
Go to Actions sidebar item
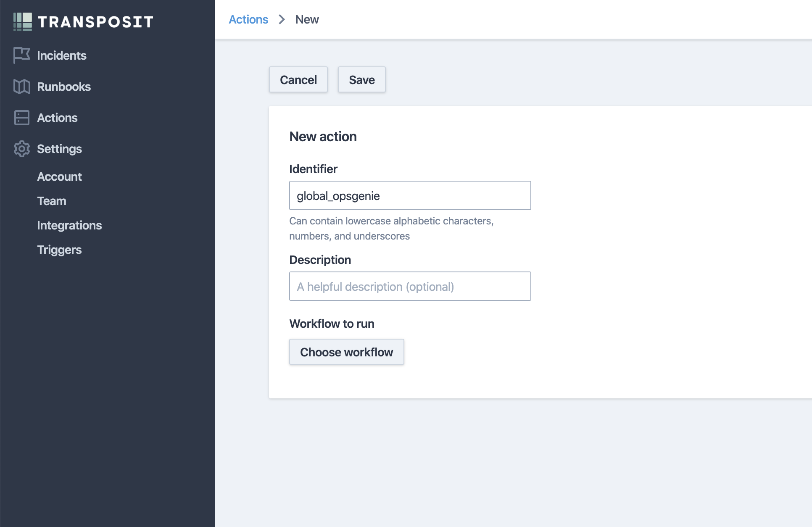point(57,118)
